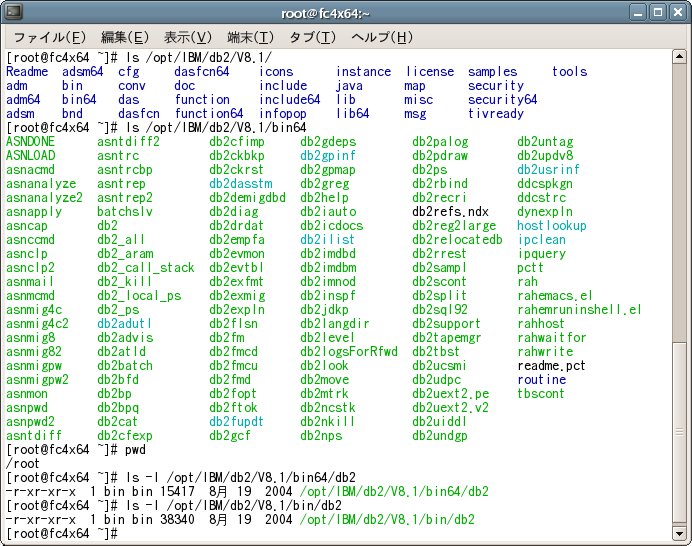692x546 pixels.
Task: Close the terminal window
Action: 677,13
